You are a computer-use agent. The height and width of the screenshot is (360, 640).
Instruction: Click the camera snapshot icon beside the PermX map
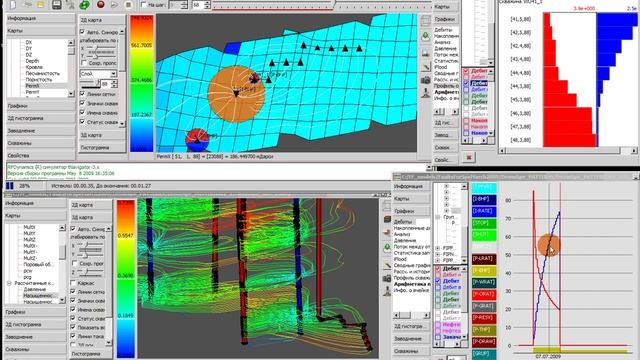click(x=425, y=80)
